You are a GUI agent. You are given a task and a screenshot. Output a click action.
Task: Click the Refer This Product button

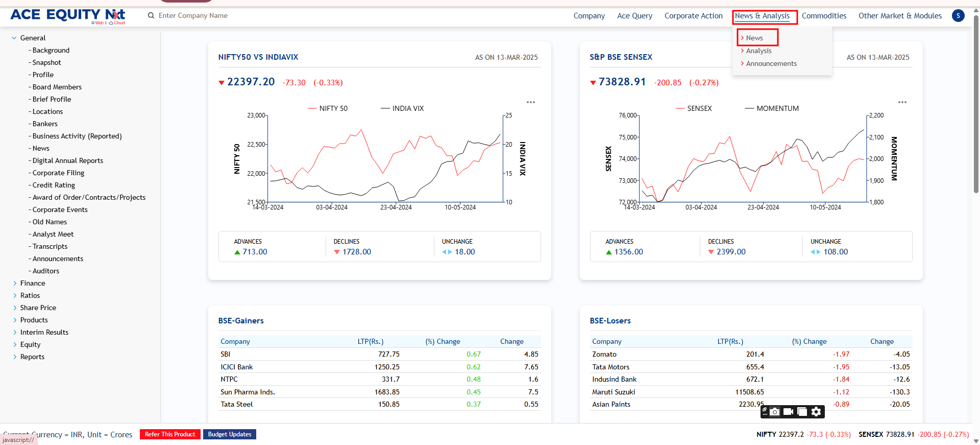coord(170,434)
